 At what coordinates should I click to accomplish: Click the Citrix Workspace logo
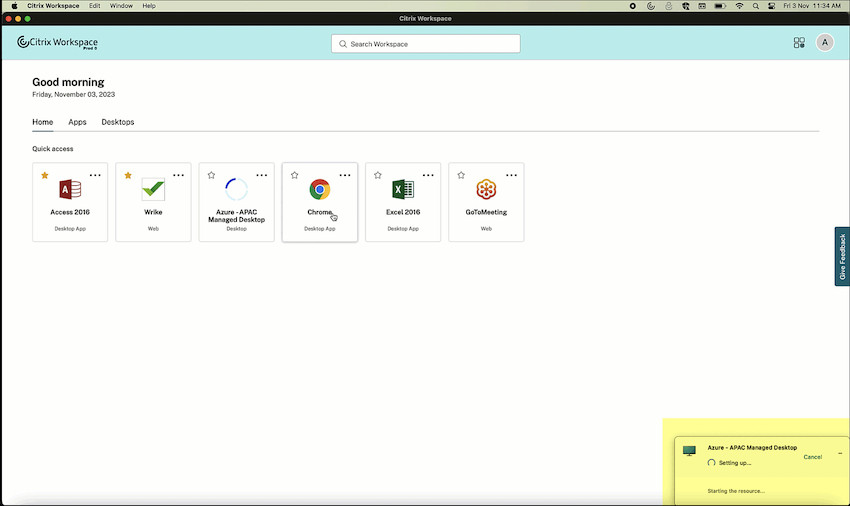57,42
